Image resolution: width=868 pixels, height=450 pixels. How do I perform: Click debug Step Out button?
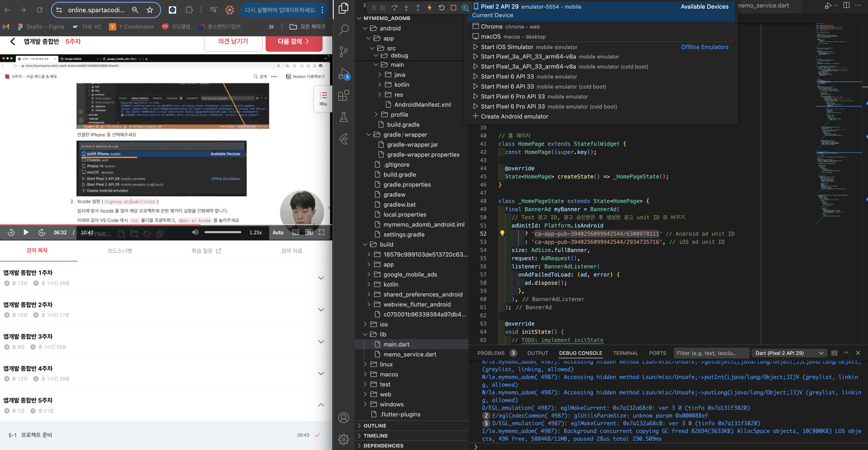click(418, 7)
